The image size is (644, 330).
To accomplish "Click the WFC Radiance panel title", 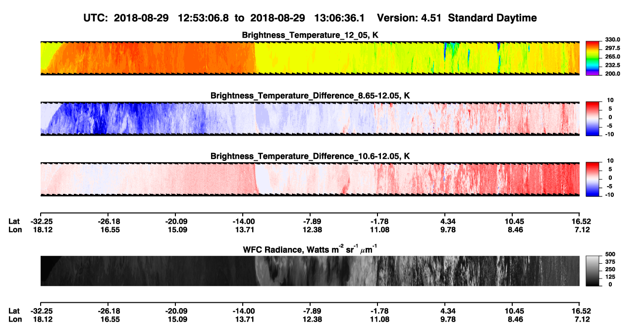I will [310, 249].
